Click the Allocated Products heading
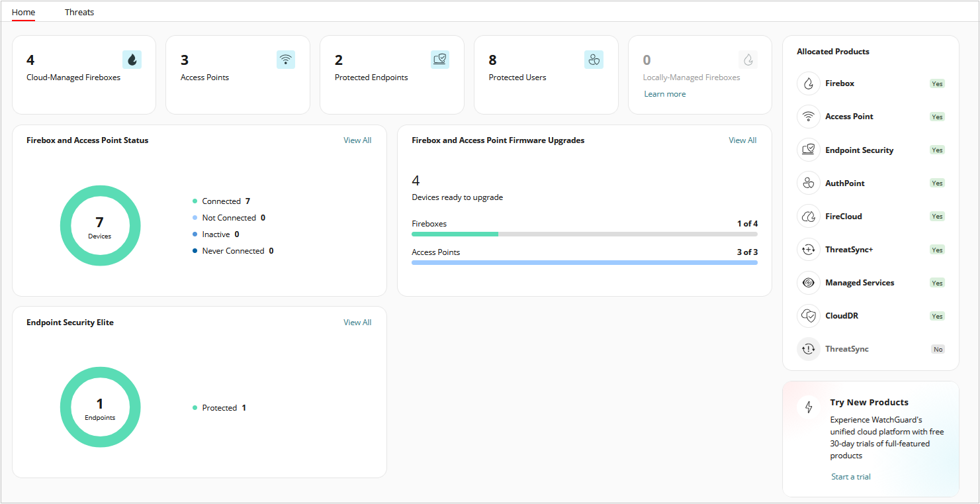Image resolution: width=980 pixels, height=504 pixels. point(833,52)
